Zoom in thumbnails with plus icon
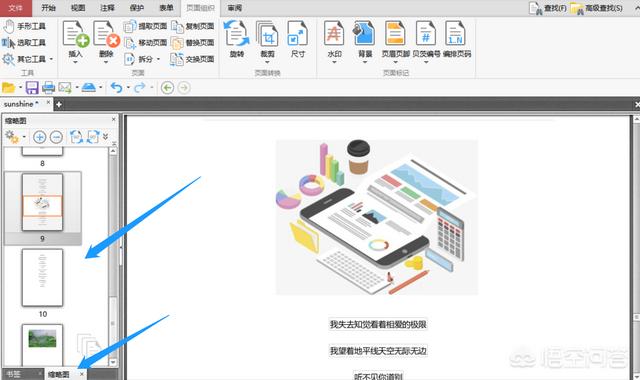The height and width of the screenshot is (380, 640). click(40, 137)
